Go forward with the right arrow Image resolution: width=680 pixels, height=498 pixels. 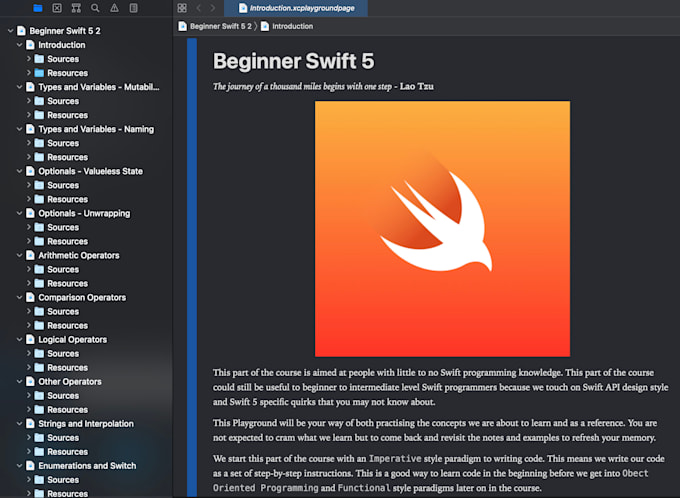[212, 8]
